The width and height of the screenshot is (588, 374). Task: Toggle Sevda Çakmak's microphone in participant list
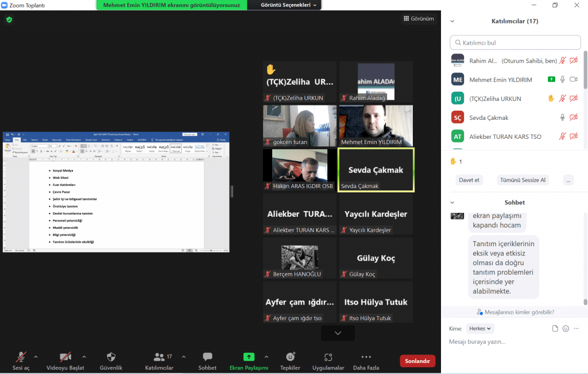(x=563, y=118)
